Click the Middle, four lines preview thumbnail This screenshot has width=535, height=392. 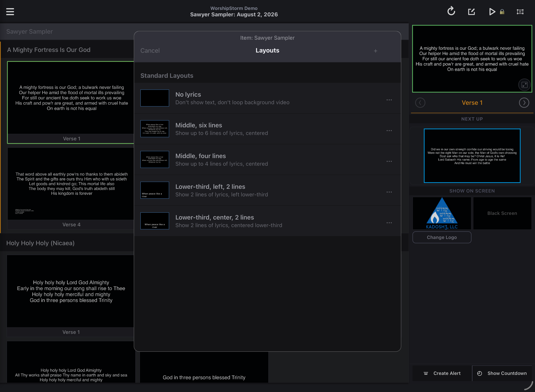pyautogui.click(x=155, y=159)
